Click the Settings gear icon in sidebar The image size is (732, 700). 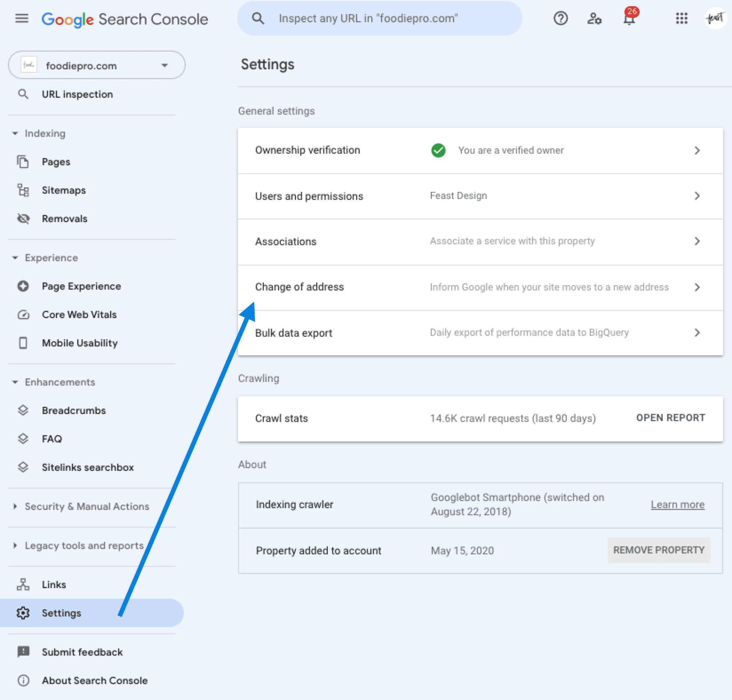[x=23, y=613]
